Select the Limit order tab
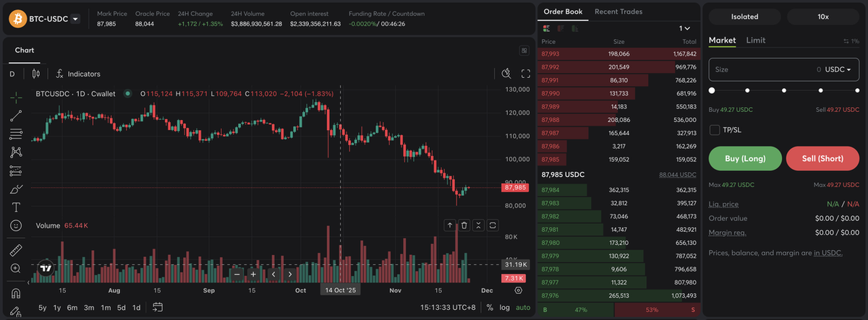The width and height of the screenshot is (868, 320). pyautogui.click(x=756, y=40)
